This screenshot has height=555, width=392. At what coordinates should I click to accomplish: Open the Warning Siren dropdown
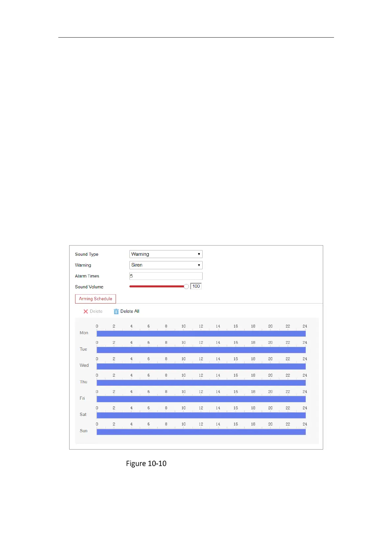tap(166, 265)
